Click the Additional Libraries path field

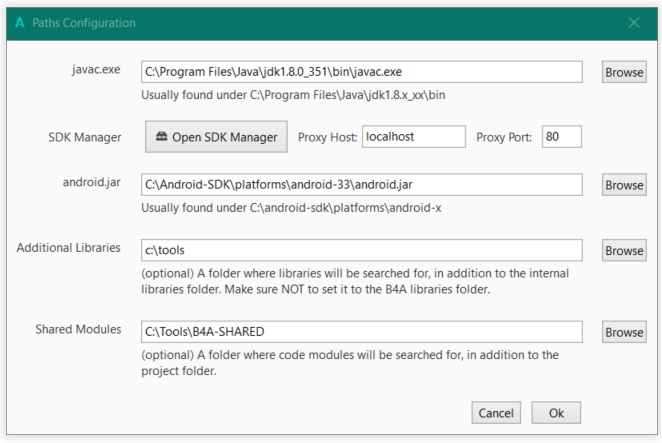[361, 250]
